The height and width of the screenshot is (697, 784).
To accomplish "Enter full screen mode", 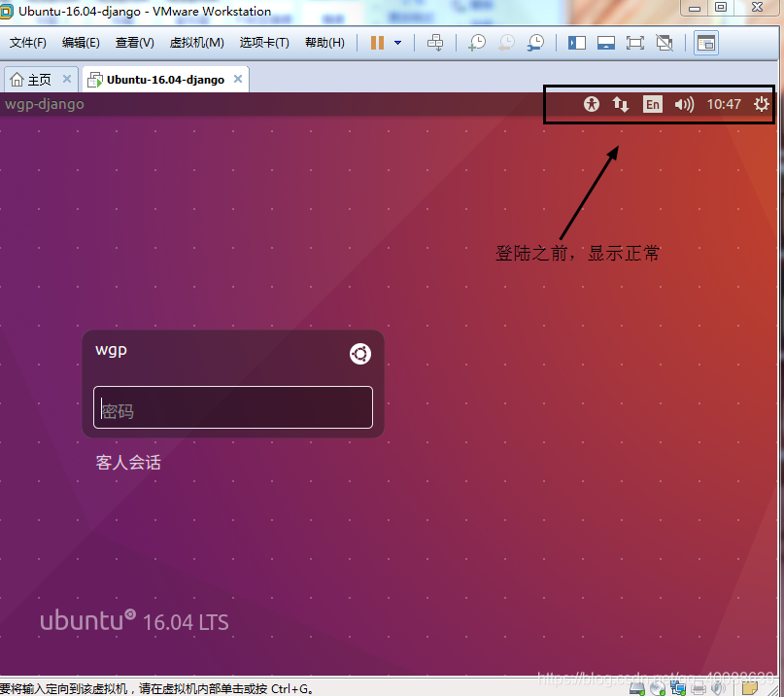I will tap(635, 43).
